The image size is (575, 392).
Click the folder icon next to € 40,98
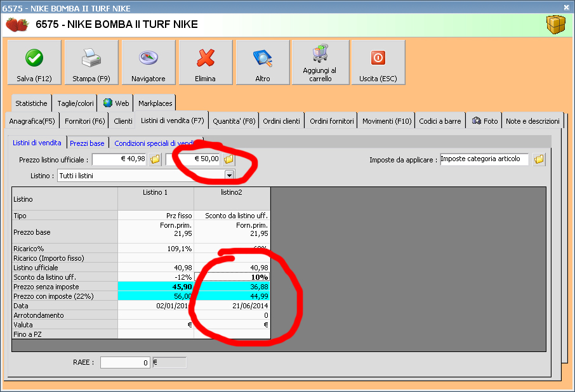click(155, 159)
